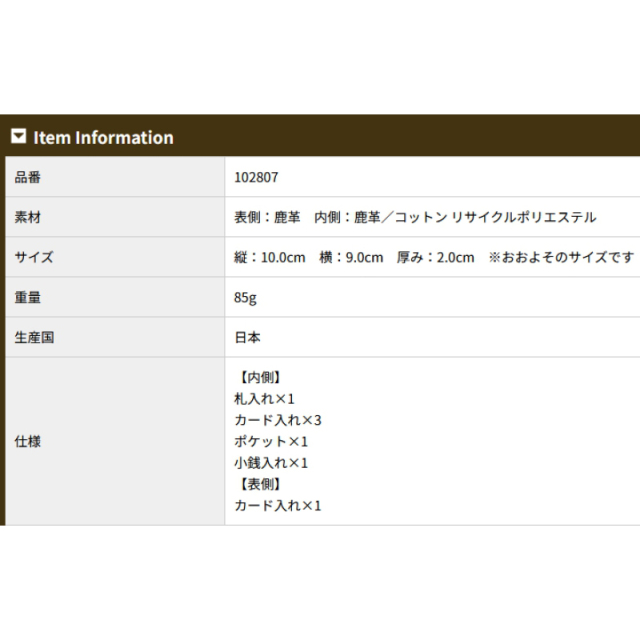
Task: Select the 品番 label cell
Action: 115,177
